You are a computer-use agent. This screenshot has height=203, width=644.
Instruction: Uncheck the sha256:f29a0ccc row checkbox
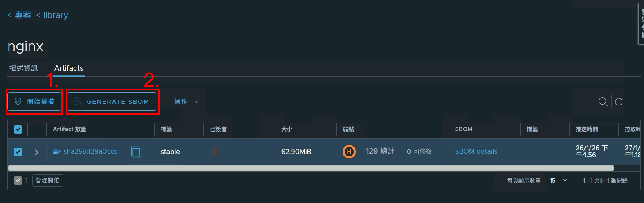click(18, 152)
